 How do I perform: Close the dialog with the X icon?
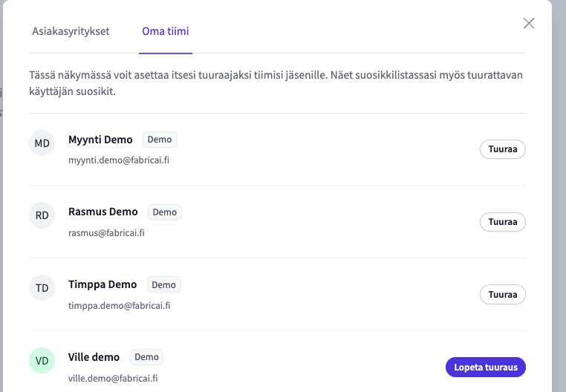pos(529,24)
